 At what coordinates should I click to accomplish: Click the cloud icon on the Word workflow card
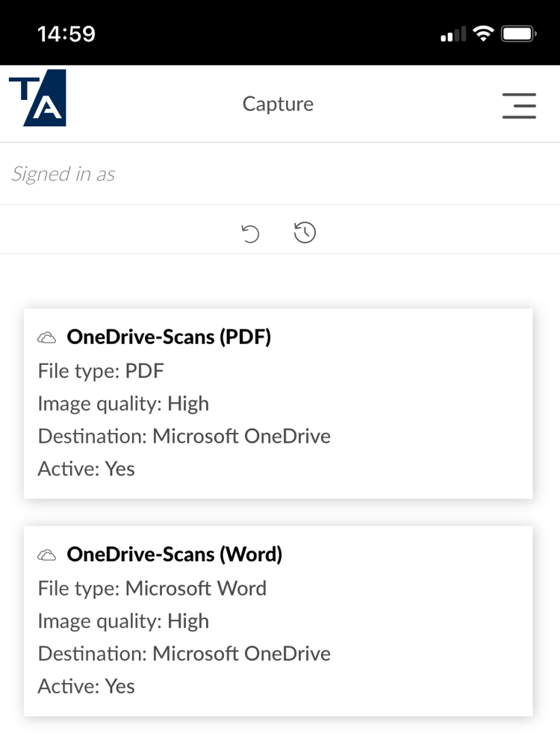(46, 555)
